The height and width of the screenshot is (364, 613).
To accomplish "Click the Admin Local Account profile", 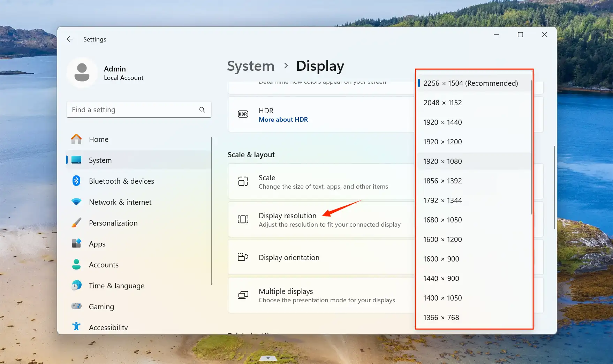I will click(105, 73).
